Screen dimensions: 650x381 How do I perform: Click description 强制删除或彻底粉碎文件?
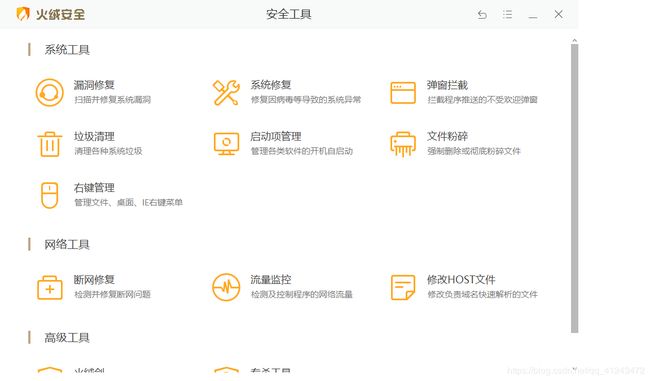click(x=474, y=151)
